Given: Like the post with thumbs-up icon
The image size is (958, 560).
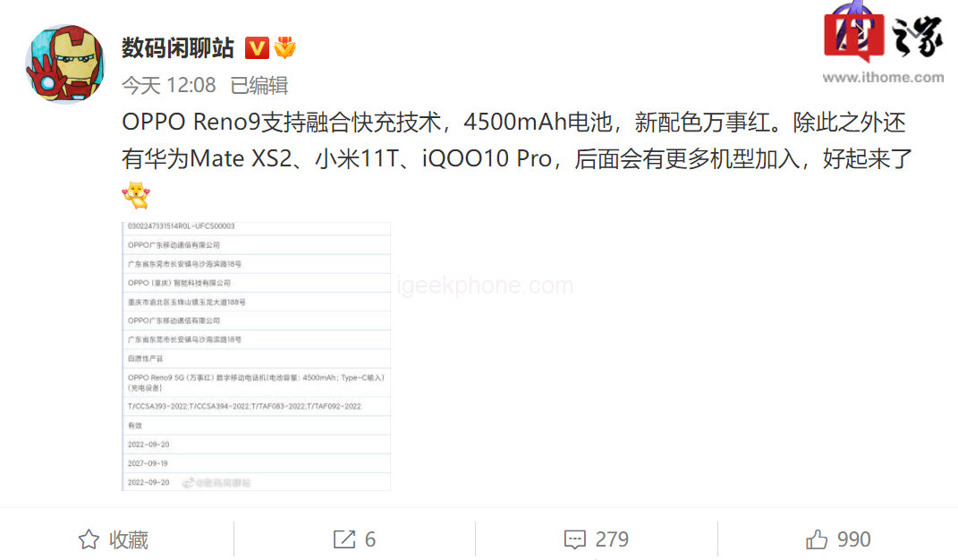Looking at the screenshot, I should [817, 539].
